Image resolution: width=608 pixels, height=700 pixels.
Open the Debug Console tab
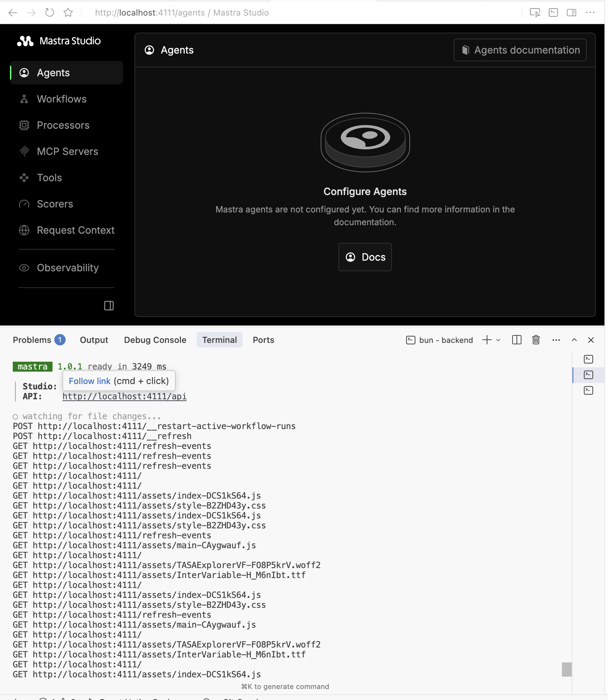(x=155, y=340)
